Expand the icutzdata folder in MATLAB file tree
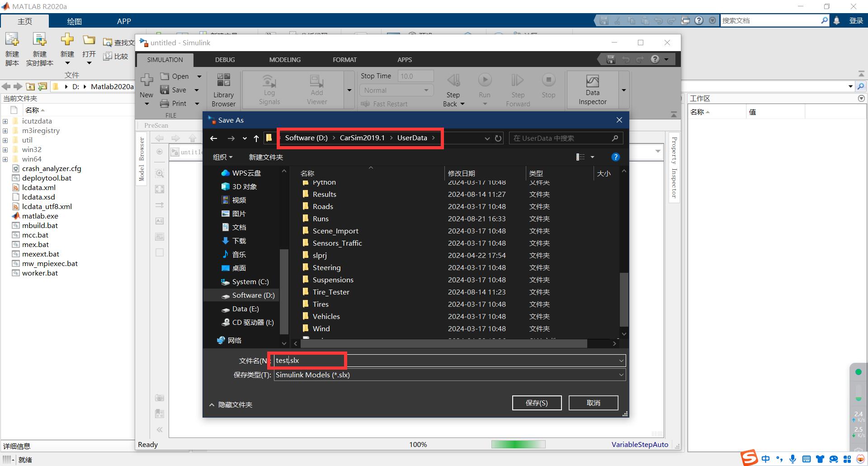The width and height of the screenshot is (868, 466). pos(5,121)
